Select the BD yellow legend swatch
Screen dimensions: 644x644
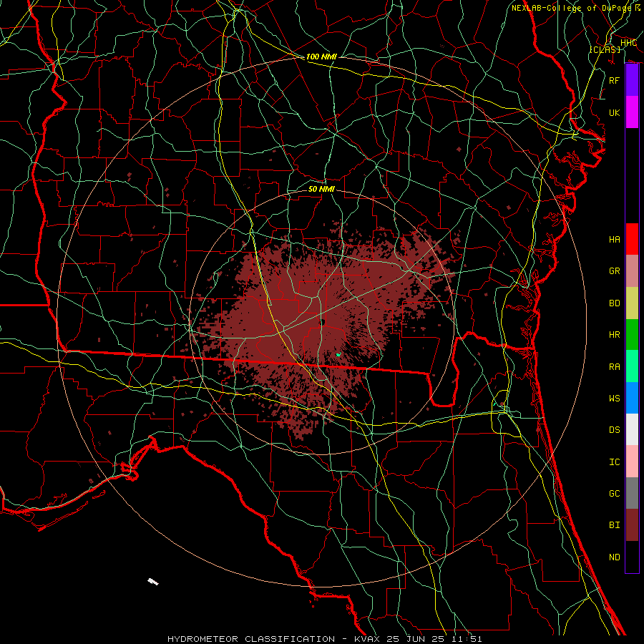pyautogui.click(x=632, y=303)
